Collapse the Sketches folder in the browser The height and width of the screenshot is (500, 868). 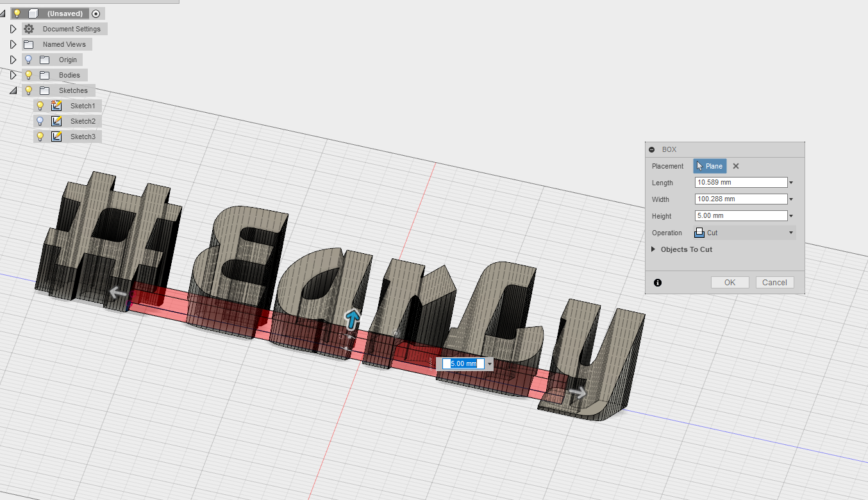tap(13, 90)
